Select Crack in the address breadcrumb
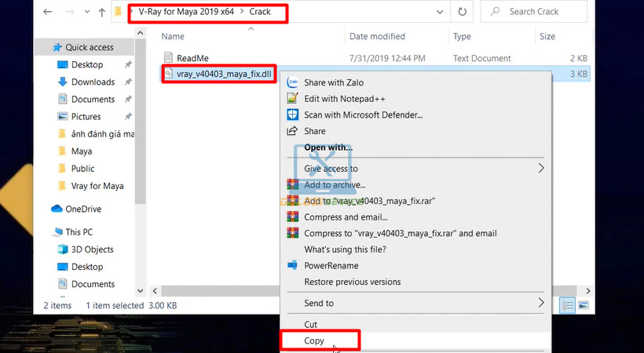The image size is (644, 353). [260, 12]
